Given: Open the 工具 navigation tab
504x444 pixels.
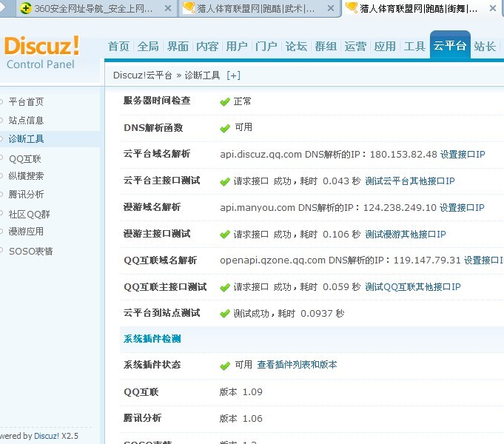Looking at the screenshot, I should click(x=414, y=47).
